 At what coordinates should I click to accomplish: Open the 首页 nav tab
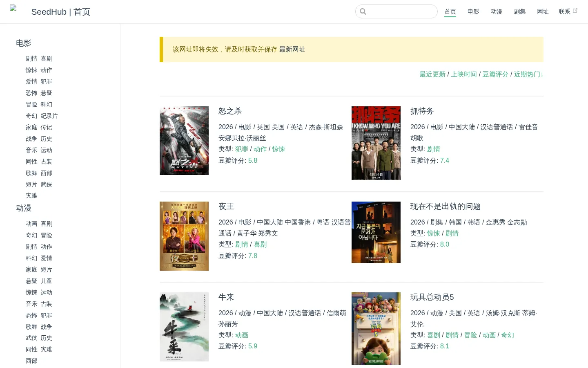450,11
